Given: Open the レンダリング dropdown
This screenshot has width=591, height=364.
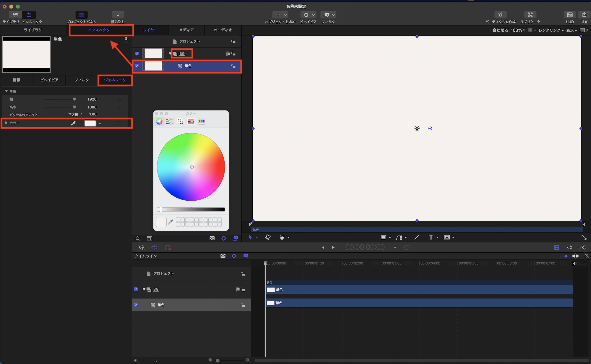Looking at the screenshot, I should click(551, 30).
